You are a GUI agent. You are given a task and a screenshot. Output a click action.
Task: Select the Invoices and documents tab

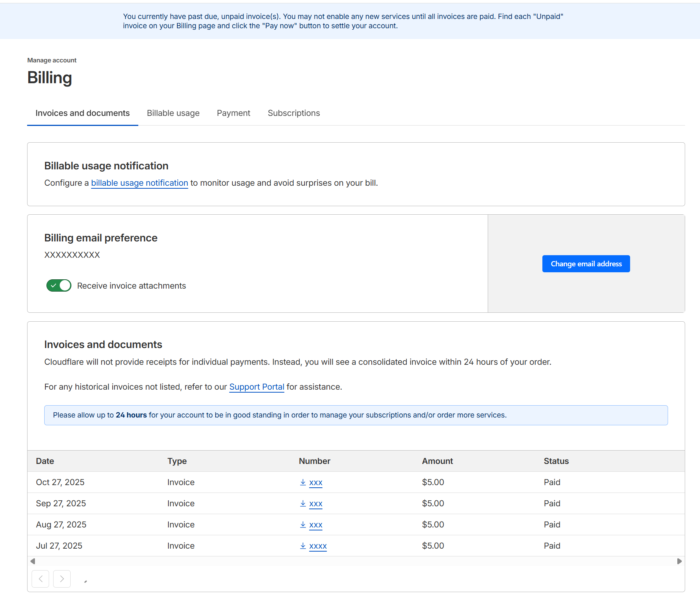pos(83,113)
